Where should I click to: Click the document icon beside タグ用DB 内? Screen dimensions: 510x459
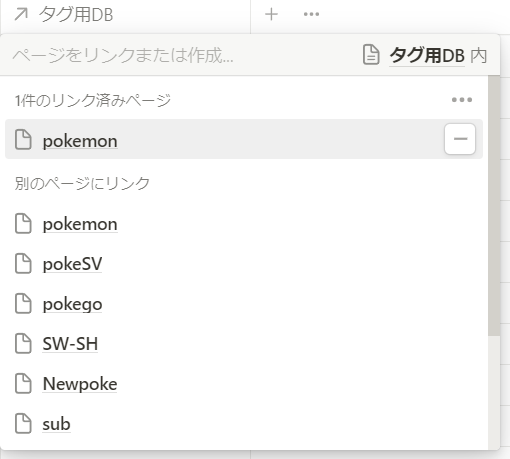tap(371, 54)
